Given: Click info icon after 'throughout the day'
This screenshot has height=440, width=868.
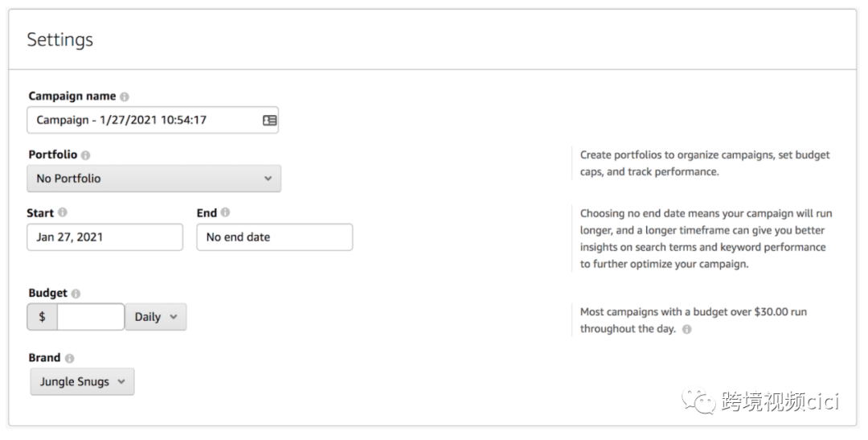Looking at the screenshot, I should coord(686,329).
